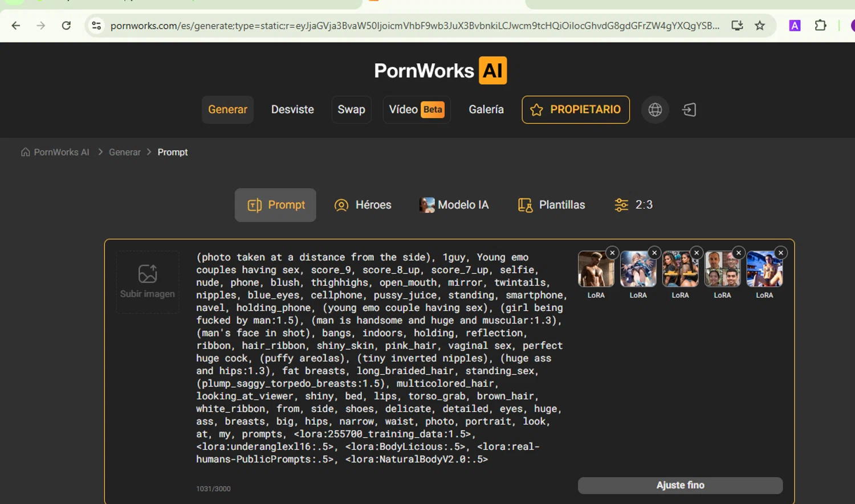Reload the current page
Image resolution: width=855 pixels, height=504 pixels.
pyautogui.click(x=66, y=26)
